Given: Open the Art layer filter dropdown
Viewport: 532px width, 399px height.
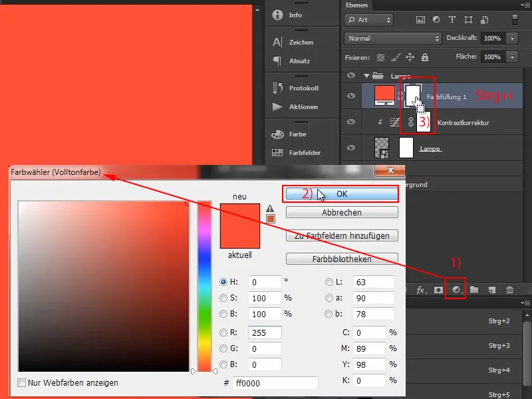Looking at the screenshot, I should point(369,20).
